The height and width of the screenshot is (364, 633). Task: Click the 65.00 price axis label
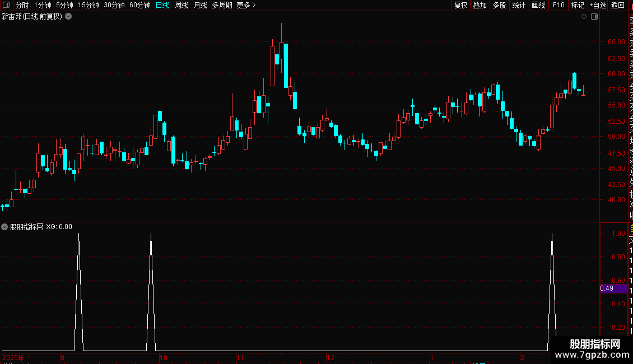[616, 41]
